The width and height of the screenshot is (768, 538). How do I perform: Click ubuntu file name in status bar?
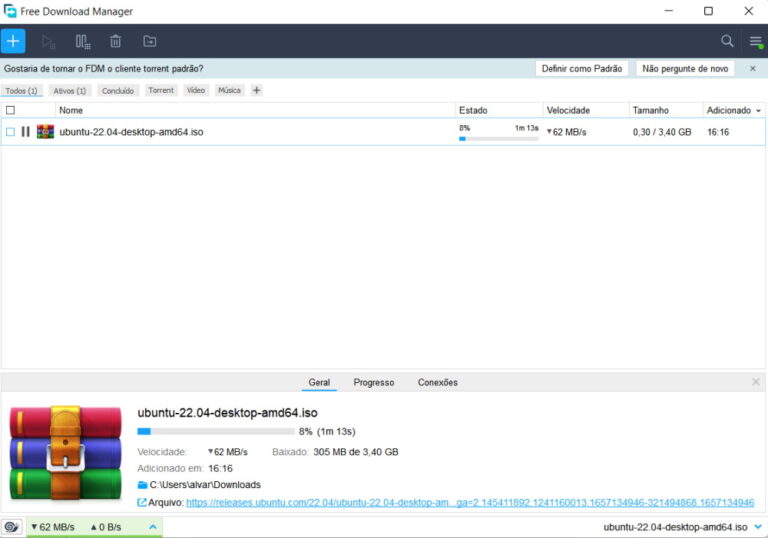(x=675, y=527)
